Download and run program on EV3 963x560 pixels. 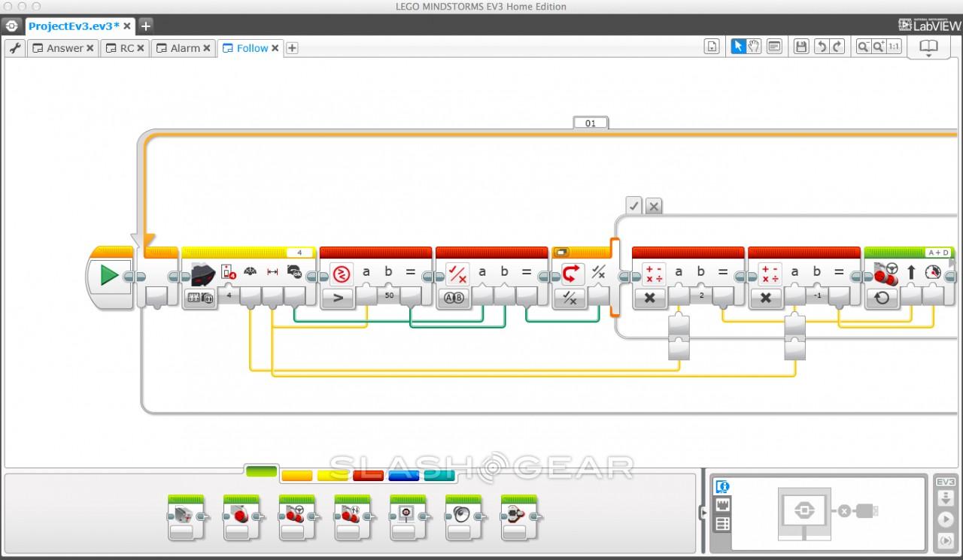point(945,519)
